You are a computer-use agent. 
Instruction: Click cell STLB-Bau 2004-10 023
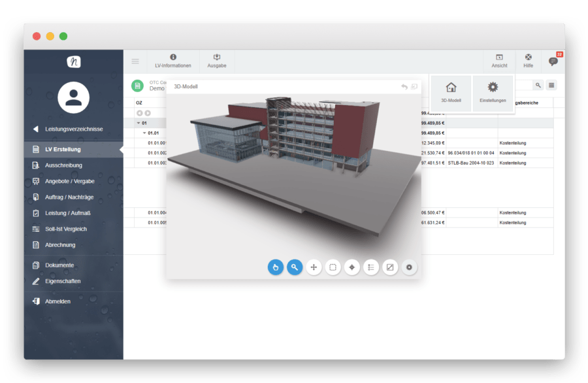470,163
